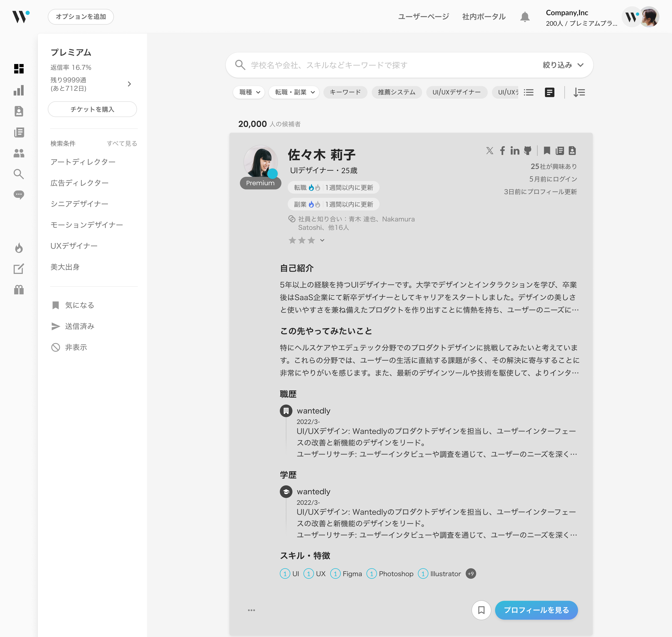Open the 職種 dropdown filter
Image resolution: width=672 pixels, height=637 pixels.
[249, 92]
